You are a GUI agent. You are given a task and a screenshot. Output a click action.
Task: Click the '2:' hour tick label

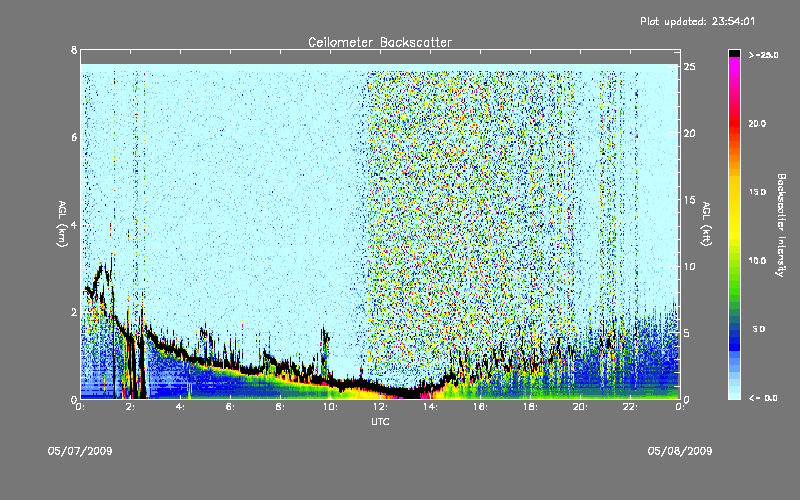130,407
